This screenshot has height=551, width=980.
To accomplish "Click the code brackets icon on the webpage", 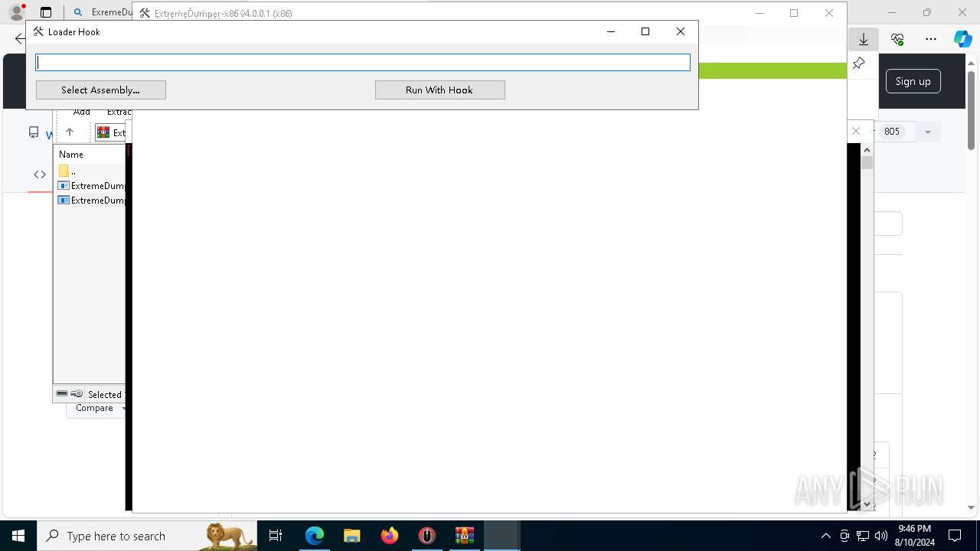I will click(x=40, y=174).
